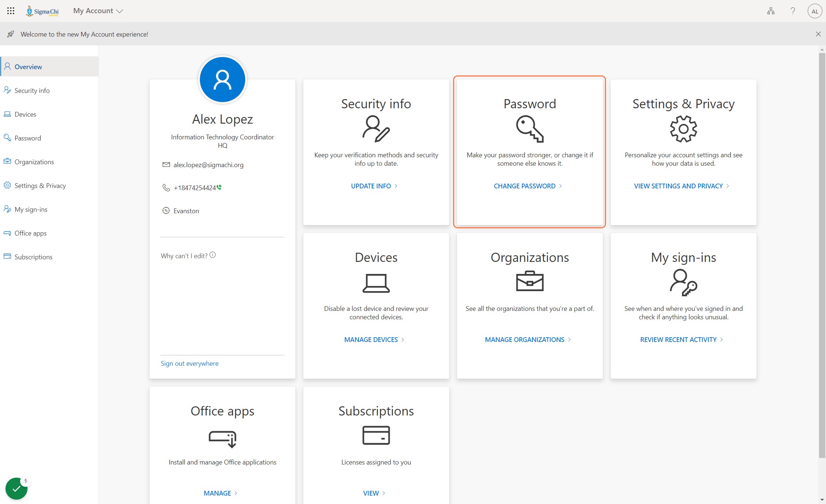Open the app launcher grid icon

point(11,11)
